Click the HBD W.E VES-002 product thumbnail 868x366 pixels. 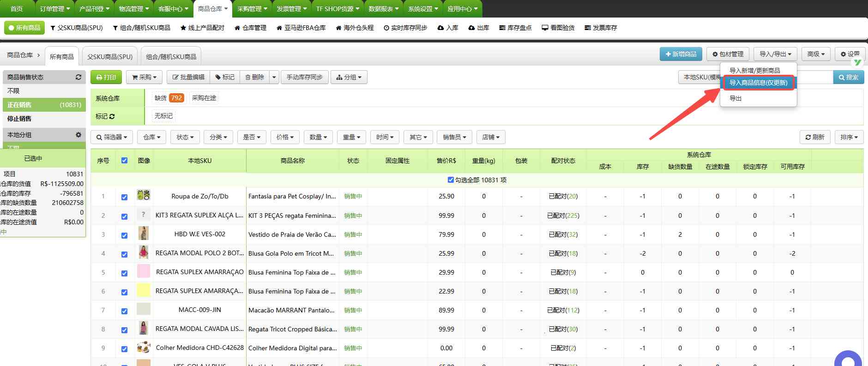pos(144,233)
